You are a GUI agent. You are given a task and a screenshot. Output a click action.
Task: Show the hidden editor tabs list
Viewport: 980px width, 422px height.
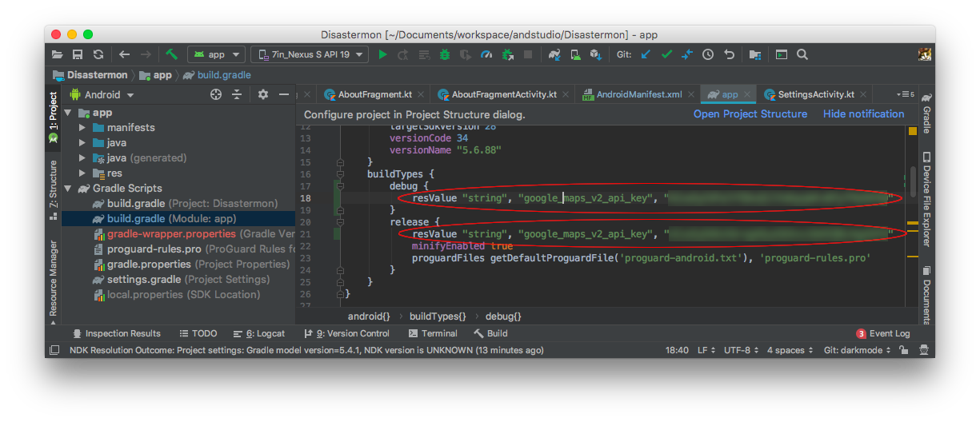906,94
